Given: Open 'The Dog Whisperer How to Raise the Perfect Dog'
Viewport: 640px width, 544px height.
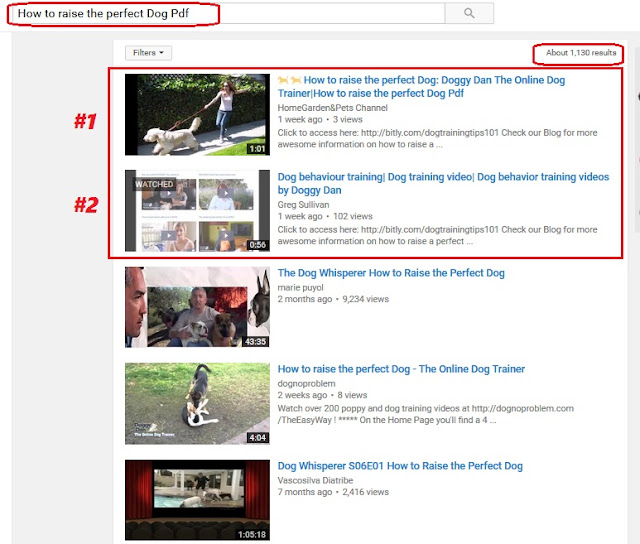Looking at the screenshot, I should pyautogui.click(x=391, y=273).
